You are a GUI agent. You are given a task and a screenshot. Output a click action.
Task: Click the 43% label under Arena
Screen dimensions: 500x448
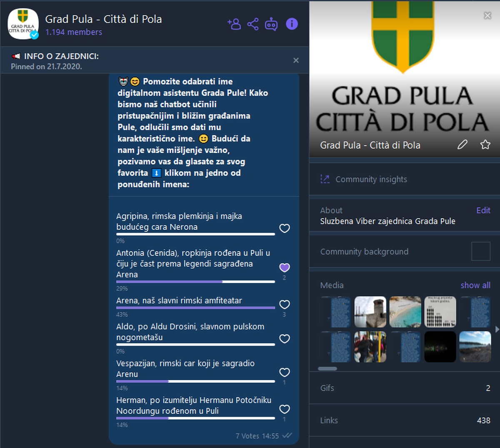tap(122, 314)
